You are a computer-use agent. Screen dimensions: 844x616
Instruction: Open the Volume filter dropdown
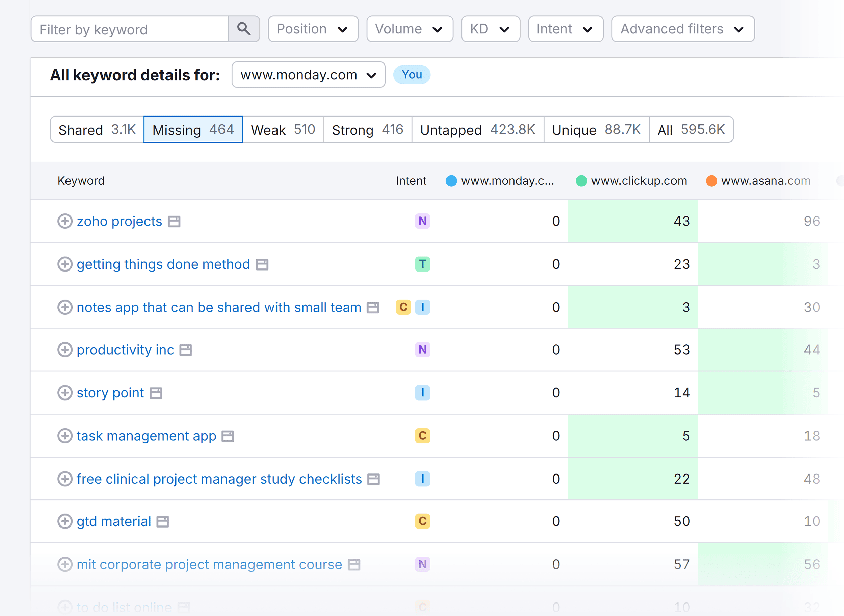coord(410,29)
